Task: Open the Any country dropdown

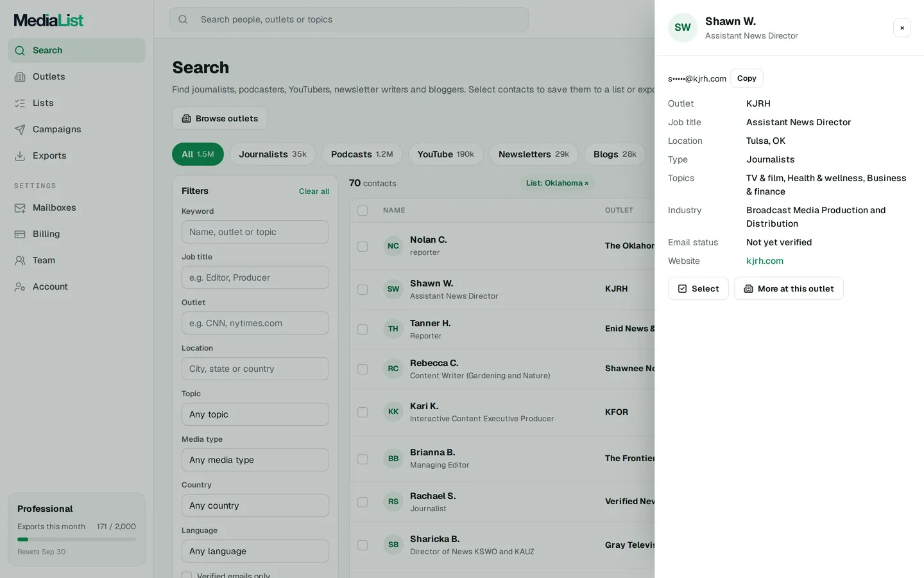Action: (255, 505)
